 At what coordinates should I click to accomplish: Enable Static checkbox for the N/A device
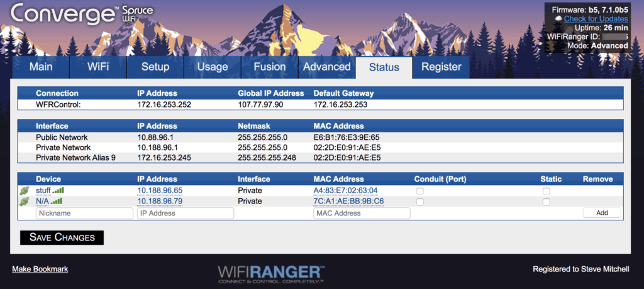coord(546,202)
